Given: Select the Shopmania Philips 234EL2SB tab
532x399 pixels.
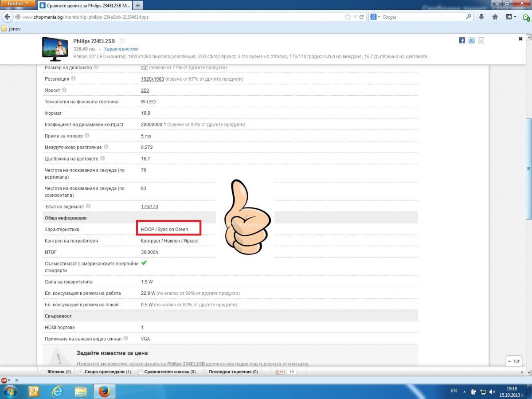Looking at the screenshot, I should (x=84, y=5).
